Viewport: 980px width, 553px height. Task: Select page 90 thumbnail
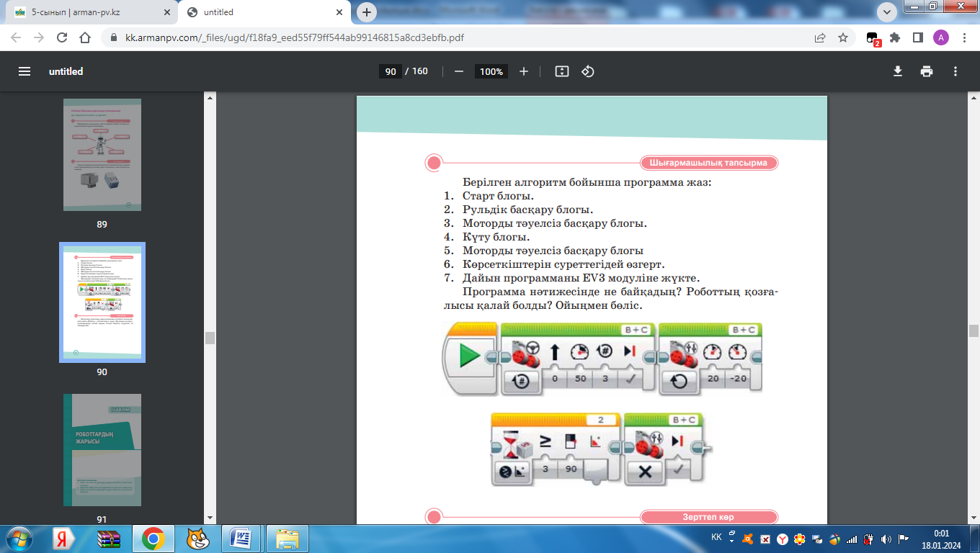(102, 302)
